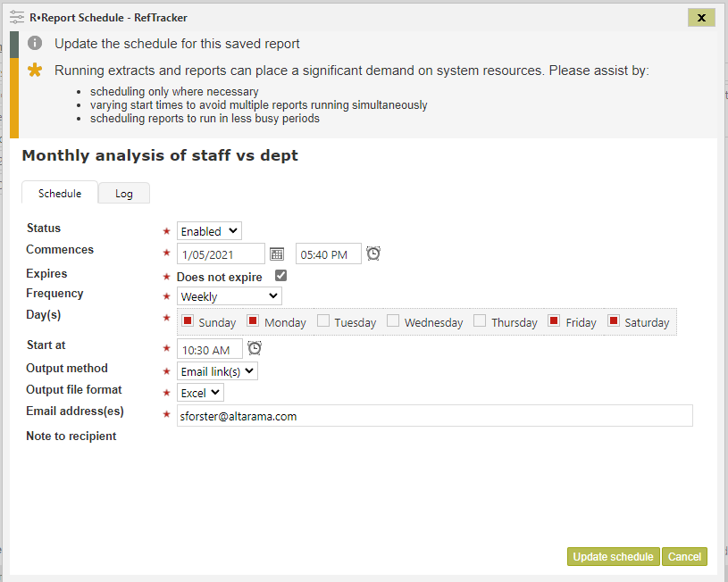
Task: Open the Status Enabled dropdown
Action: pos(209,230)
